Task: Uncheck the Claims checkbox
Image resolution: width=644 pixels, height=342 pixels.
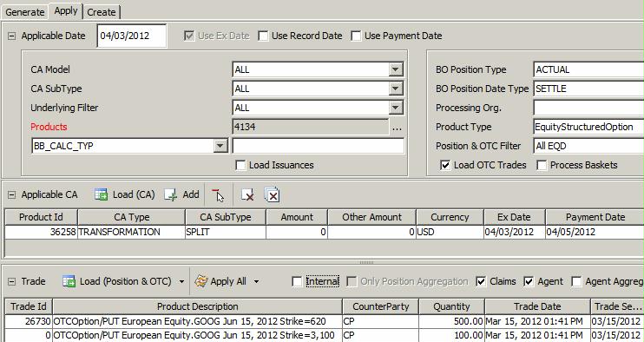Action: point(481,281)
